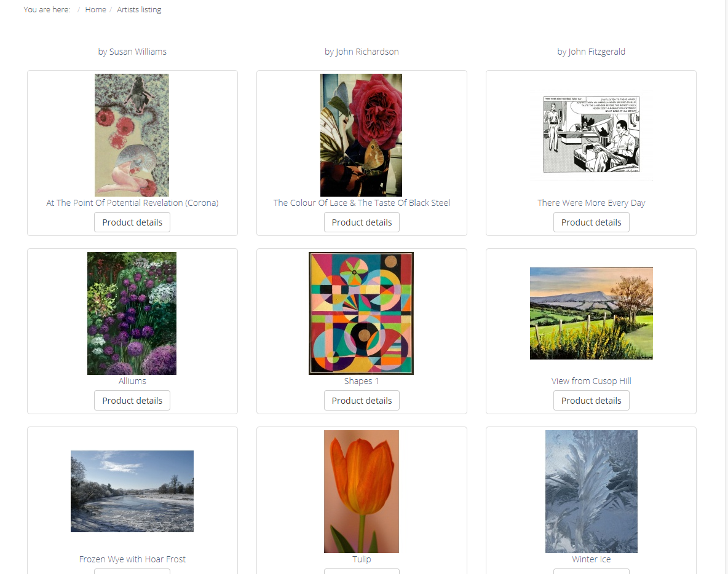View Product details for Black Steel artwork
The width and height of the screenshot is (728, 574).
click(362, 222)
